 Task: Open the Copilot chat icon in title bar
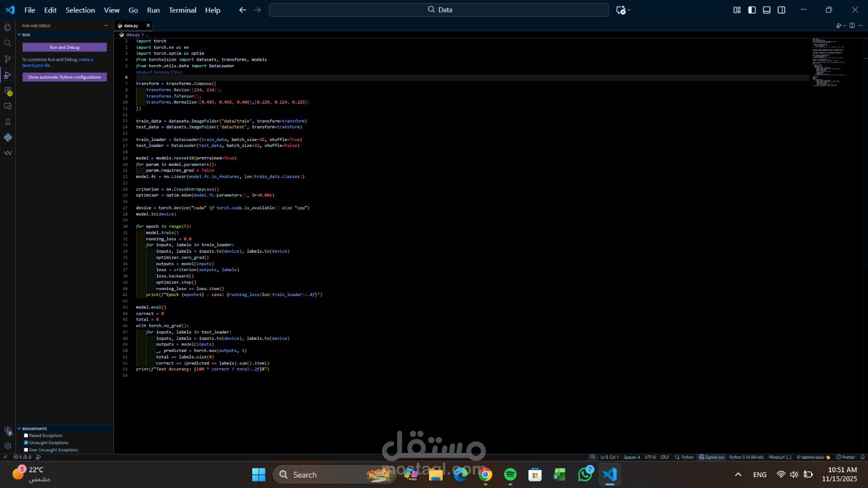tap(621, 10)
